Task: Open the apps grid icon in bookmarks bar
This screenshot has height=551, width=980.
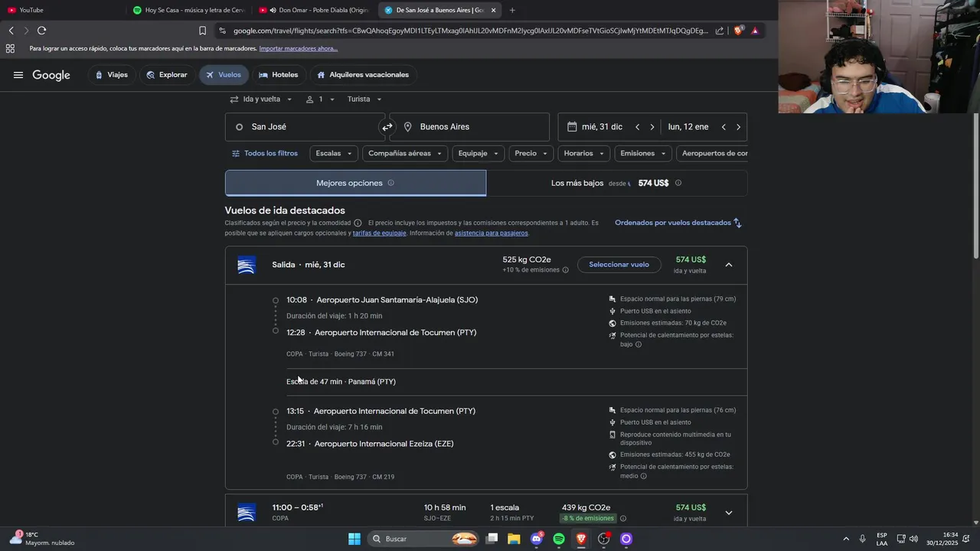Action: coord(10,48)
